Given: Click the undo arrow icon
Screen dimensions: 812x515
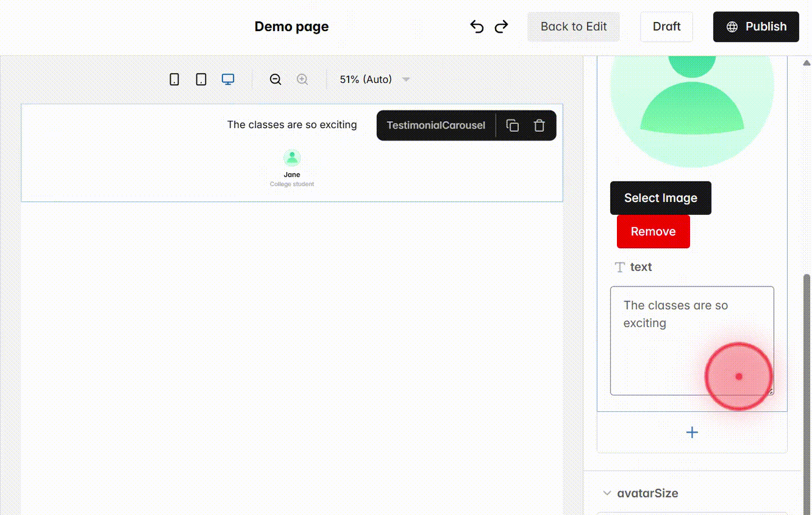Looking at the screenshot, I should pos(476,26).
